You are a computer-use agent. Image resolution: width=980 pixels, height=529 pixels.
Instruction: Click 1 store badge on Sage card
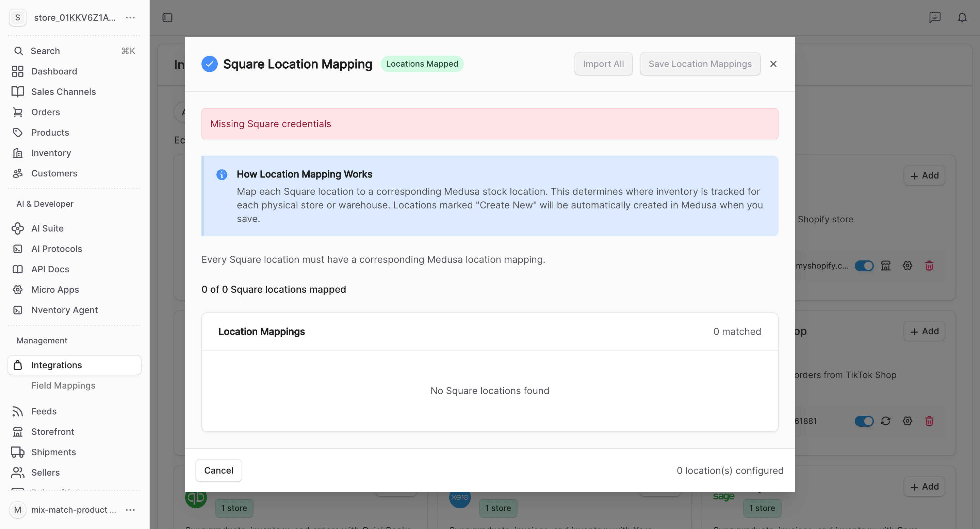762,508
